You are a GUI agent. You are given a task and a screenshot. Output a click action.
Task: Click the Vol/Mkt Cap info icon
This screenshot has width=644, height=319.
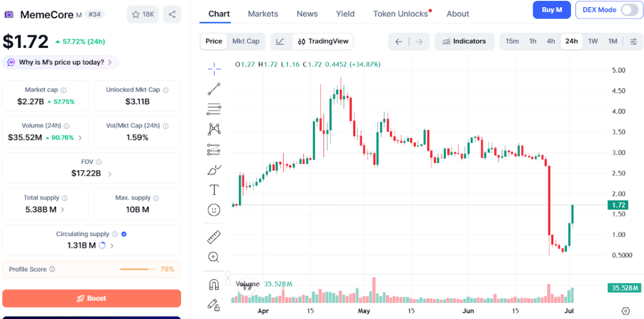tap(165, 126)
